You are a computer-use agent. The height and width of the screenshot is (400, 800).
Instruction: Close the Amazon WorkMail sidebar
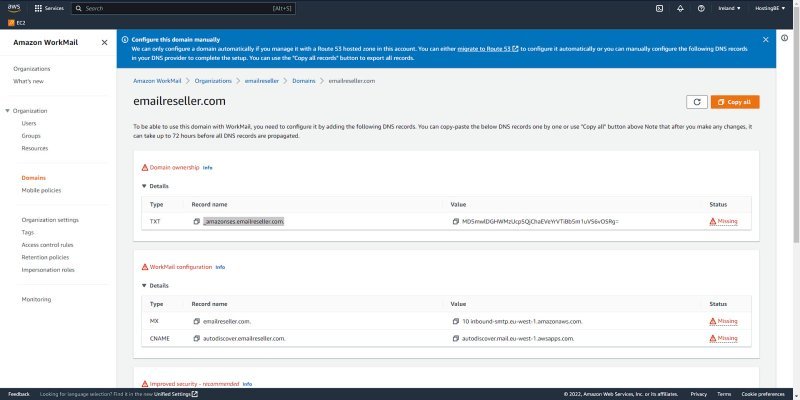(105, 42)
